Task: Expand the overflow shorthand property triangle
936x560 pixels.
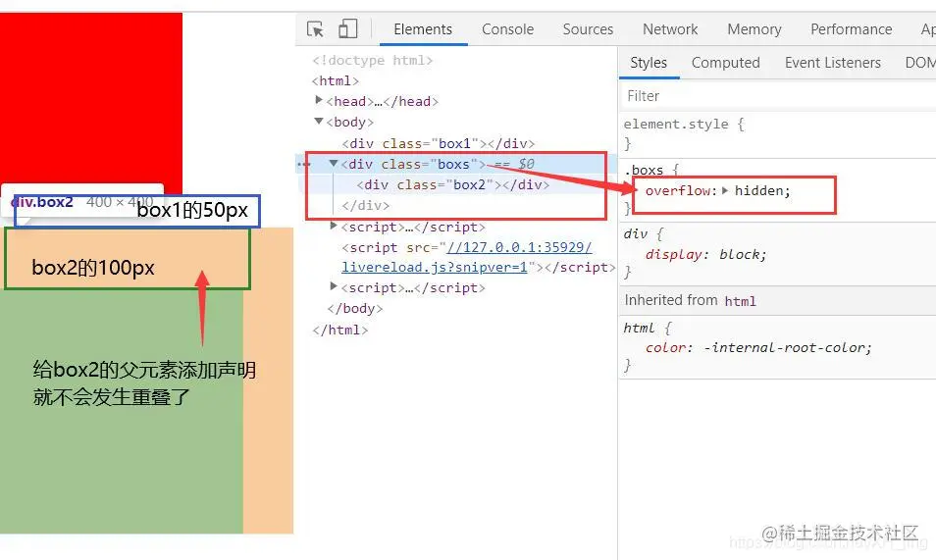Action: [x=725, y=190]
